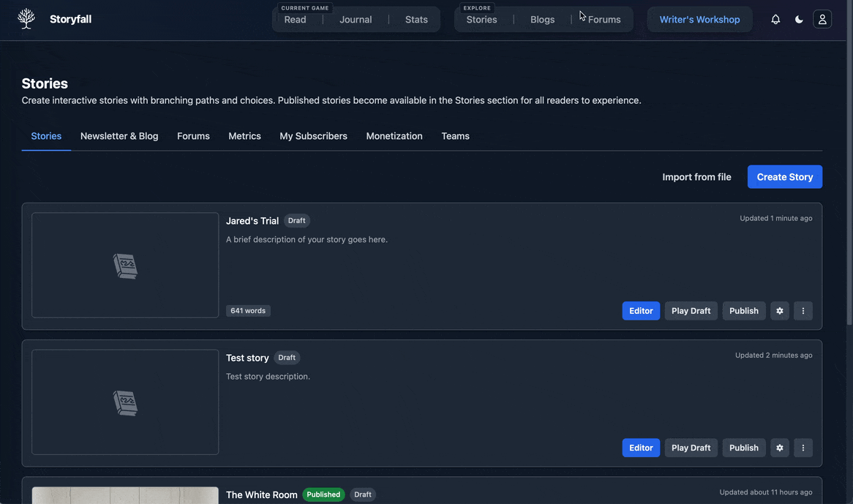
Task: Switch to the Forums workshop tab
Action: (193, 136)
